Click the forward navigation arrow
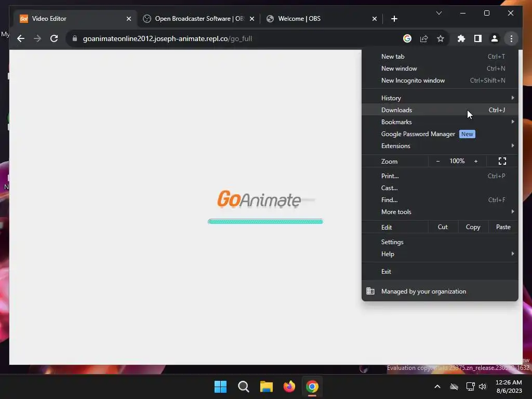Image resolution: width=532 pixels, height=399 pixels. coord(37,38)
